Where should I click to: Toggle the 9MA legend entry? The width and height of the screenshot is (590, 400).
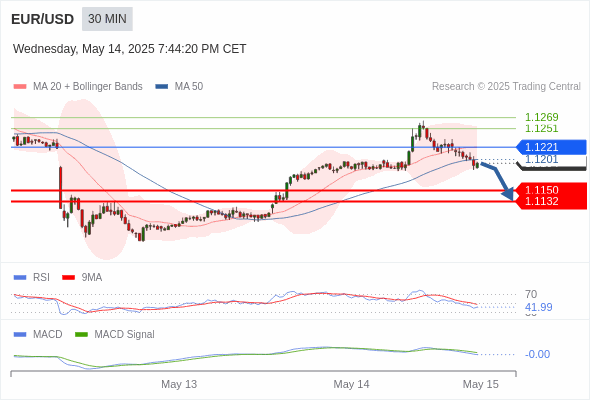point(91,277)
